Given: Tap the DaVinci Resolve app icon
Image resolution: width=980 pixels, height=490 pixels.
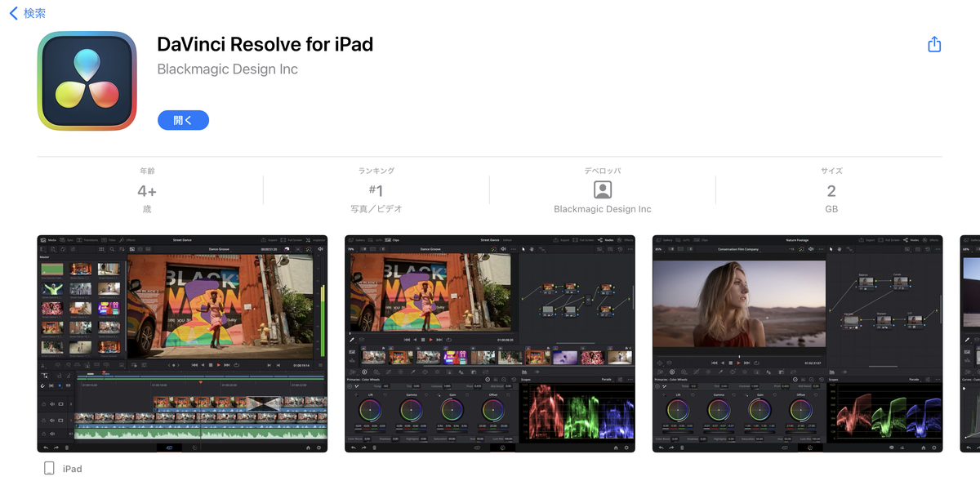Looking at the screenshot, I should [87, 81].
